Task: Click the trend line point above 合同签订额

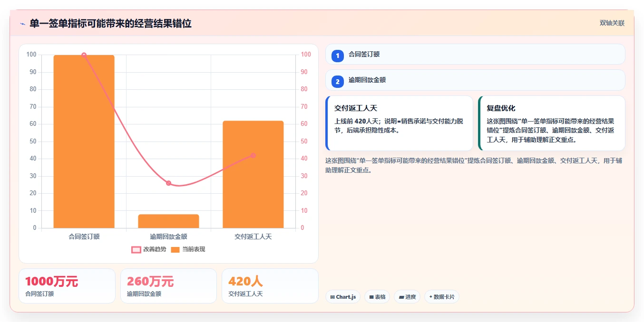Action: click(x=84, y=55)
